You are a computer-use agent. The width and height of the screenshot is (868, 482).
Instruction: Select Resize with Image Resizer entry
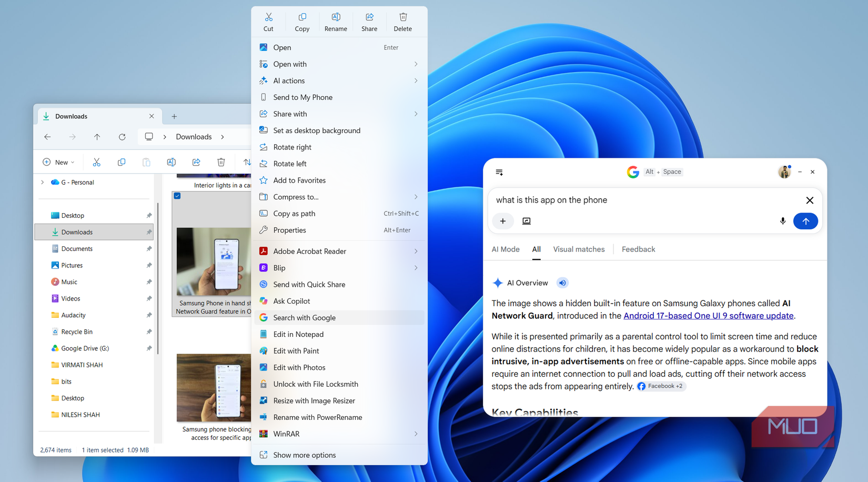(x=339, y=401)
